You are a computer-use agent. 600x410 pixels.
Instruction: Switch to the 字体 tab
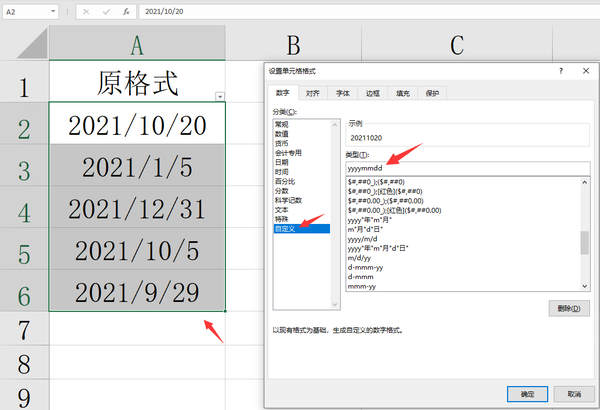click(342, 93)
